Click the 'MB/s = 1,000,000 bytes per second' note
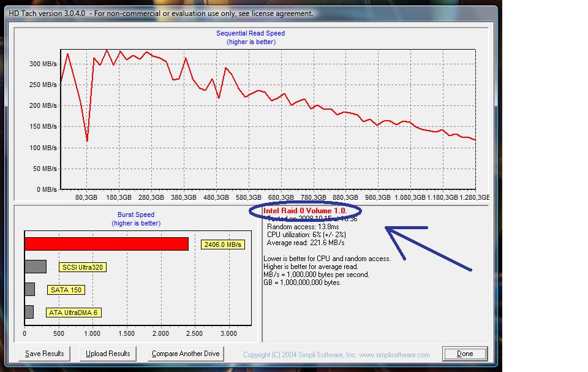The height and width of the screenshot is (372, 588). [x=316, y=275]
